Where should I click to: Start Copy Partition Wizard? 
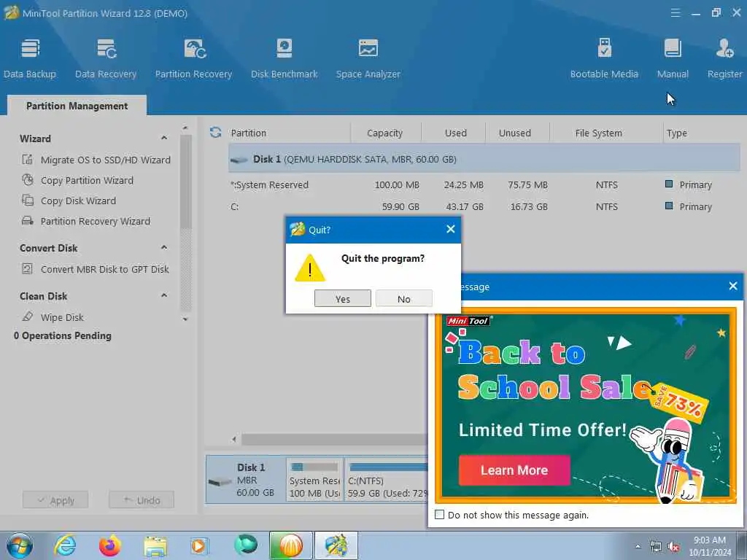click(87, 181)
